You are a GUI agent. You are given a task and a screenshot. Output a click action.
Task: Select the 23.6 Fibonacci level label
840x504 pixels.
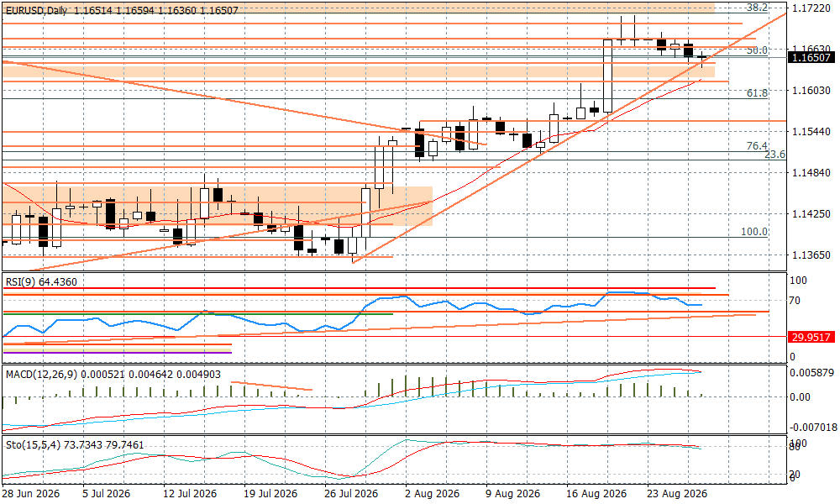coord(774,155)
